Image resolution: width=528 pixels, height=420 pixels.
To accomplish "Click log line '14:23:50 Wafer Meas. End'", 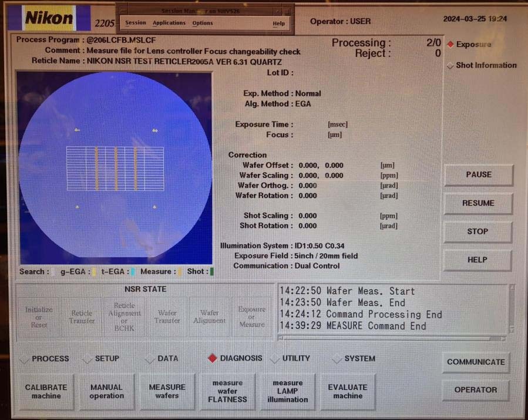I will click(342, 303).
